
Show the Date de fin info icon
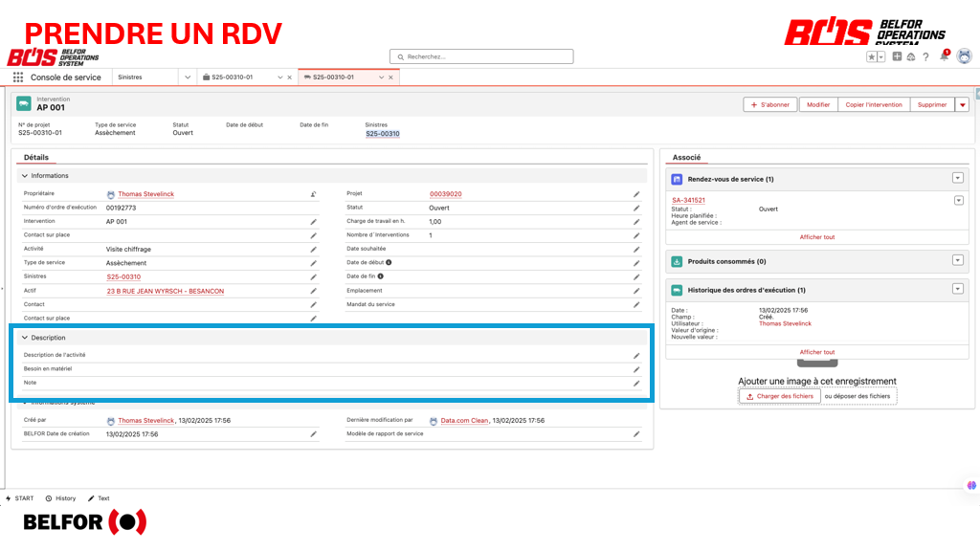point(381,276)
